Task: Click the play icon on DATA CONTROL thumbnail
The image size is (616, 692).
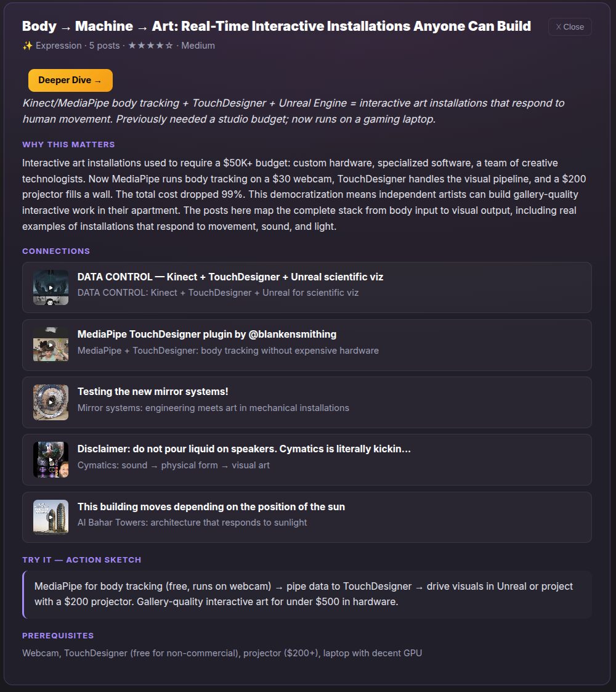Action: pos(51,287)
